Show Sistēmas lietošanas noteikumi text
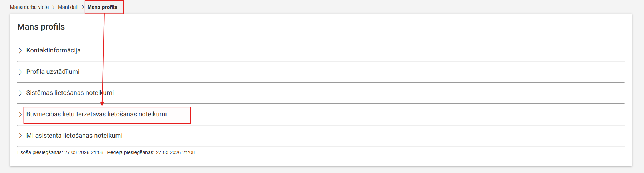 [70, 93]
